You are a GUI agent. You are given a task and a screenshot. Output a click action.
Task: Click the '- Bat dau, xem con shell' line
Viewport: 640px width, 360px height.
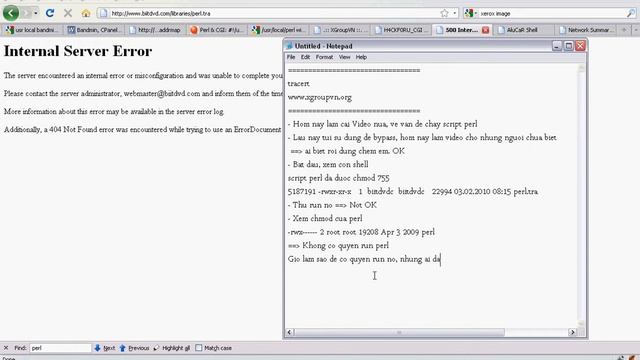(328, 164)
